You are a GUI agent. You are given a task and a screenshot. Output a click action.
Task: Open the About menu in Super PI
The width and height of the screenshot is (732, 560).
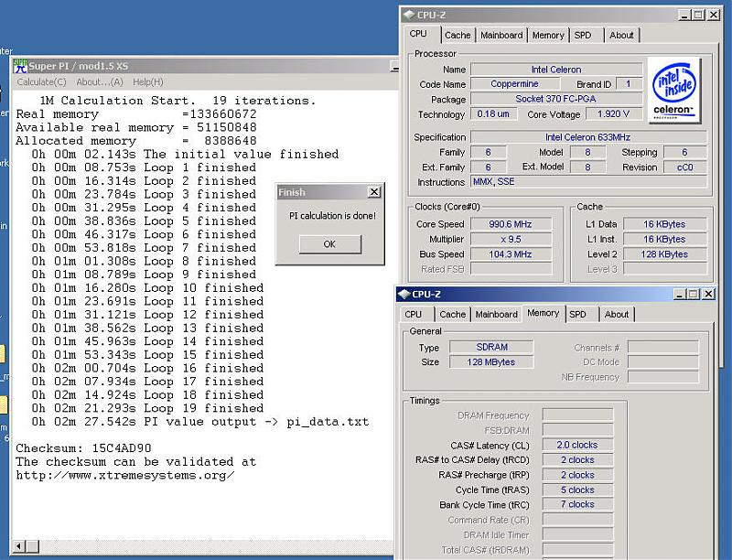pos(99,82)
